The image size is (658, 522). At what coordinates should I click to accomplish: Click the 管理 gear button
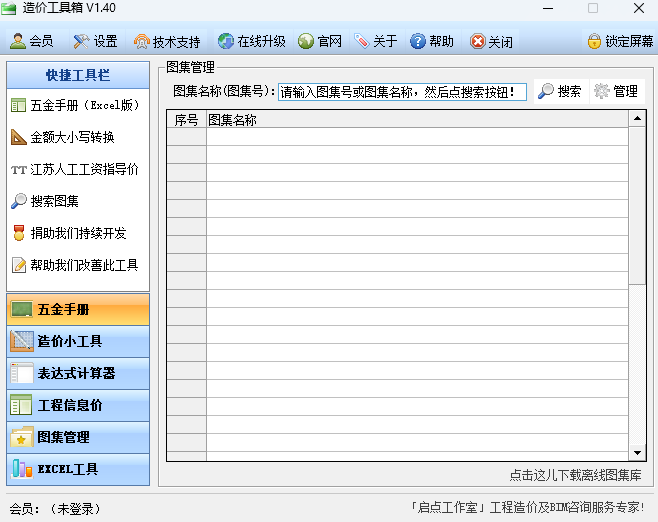click(x=616, y=91)
